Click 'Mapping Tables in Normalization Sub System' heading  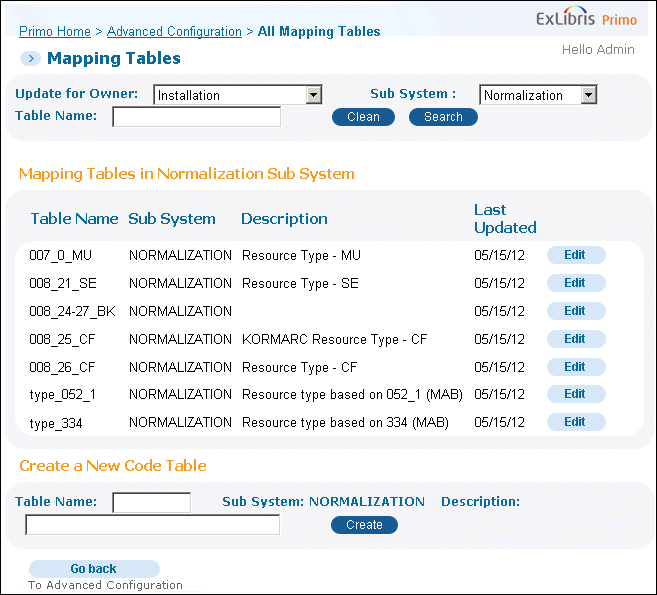click(187, 174)
